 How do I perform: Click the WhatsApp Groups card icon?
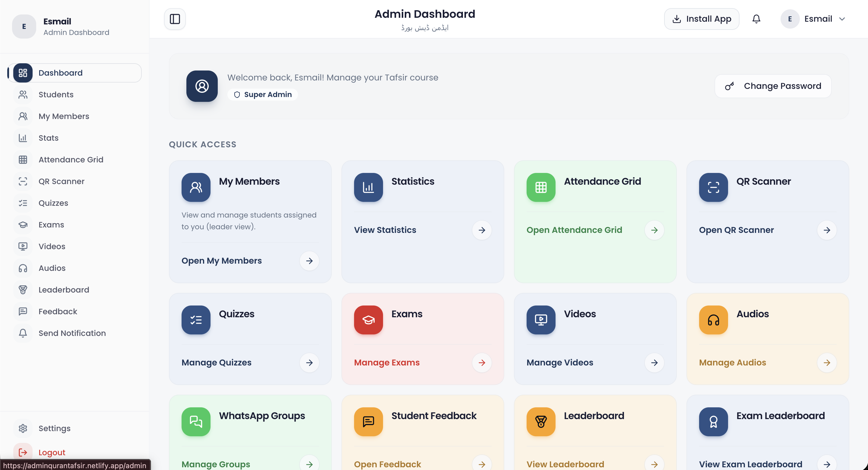coord(196,422)
